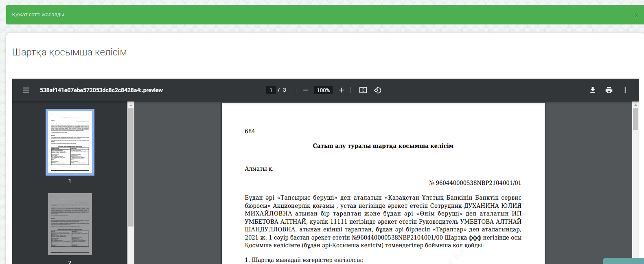This screenshot has height=264, width=644.
Task: Click the teal button at bottom right
Action: click(623, 261)
